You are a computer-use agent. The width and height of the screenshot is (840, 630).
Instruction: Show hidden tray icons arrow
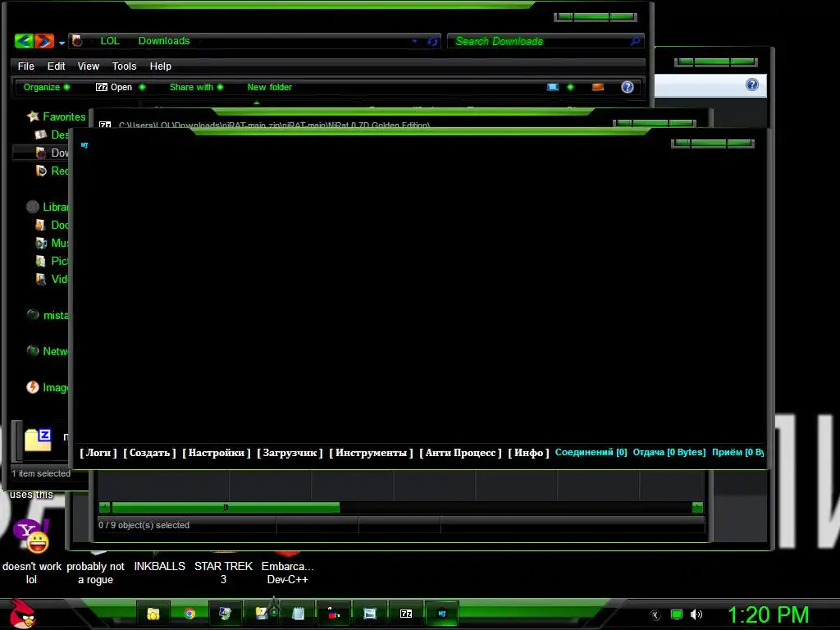coord(655,615)
